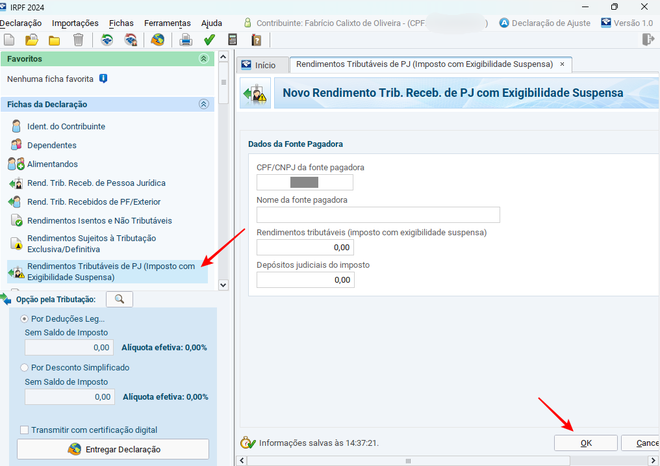The height and width of the screenshot is (466, 660).
Task: Open the Alimentandos ficha
Action: coord(53,164)
